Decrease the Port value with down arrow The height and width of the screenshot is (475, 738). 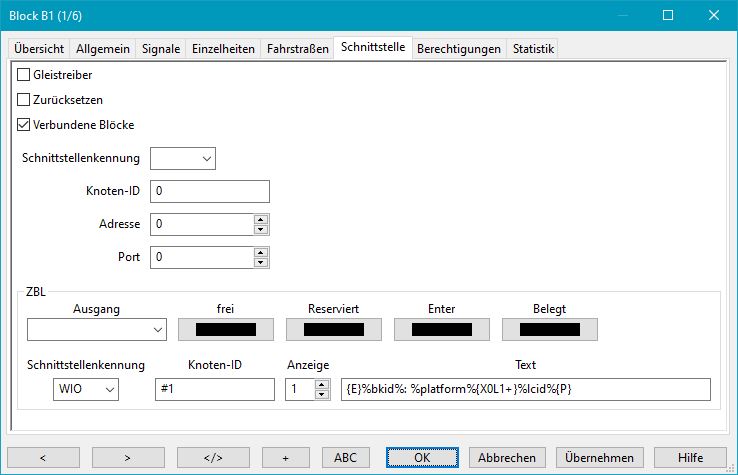(x=260, y=262)
